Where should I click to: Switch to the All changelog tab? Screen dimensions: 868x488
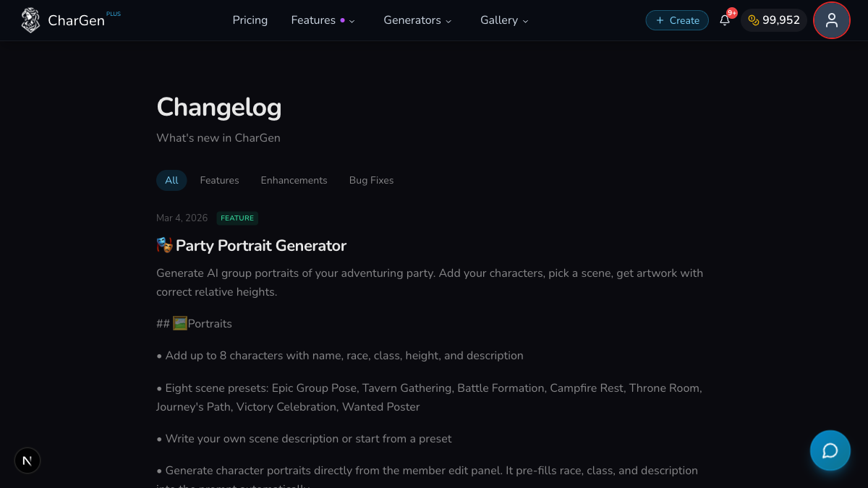point(171,180)
